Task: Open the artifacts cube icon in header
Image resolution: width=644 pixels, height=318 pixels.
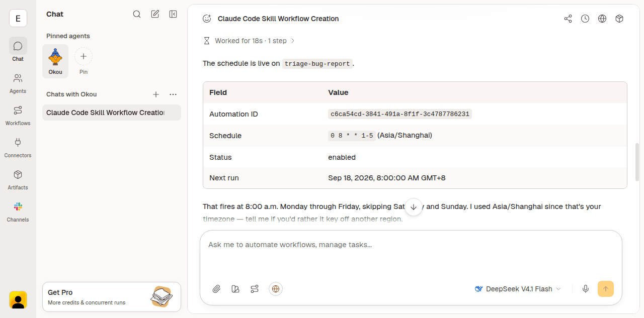Action: click(619, 19)
